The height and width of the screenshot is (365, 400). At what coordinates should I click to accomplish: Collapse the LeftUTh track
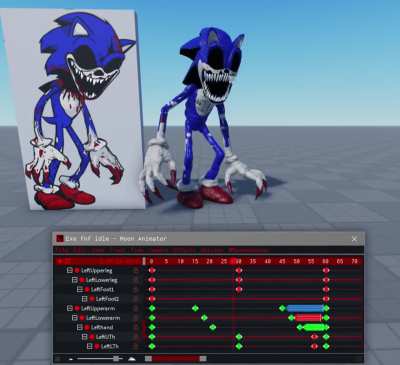coord(85,337)
